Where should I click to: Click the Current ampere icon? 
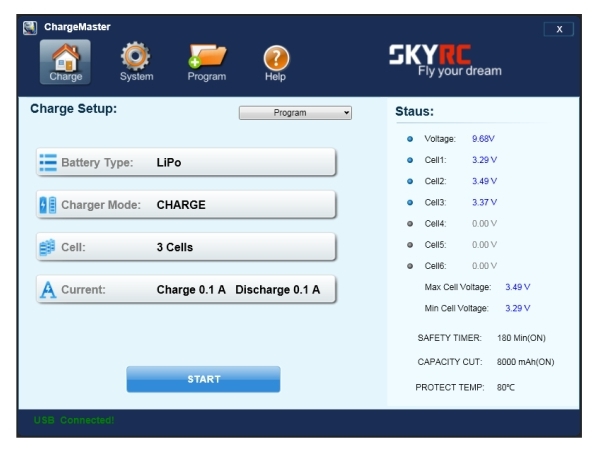coord(48,290)
